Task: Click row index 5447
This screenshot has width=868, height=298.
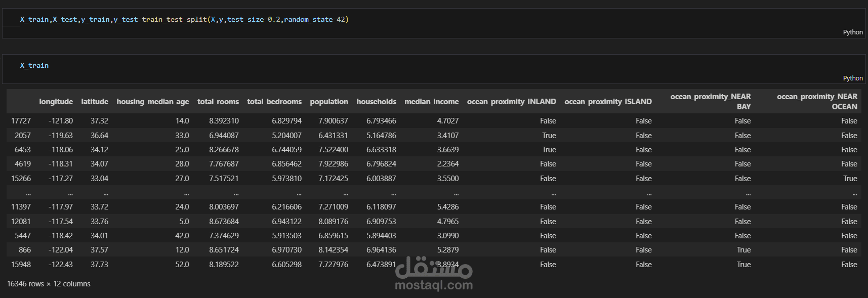Action: 23,236
